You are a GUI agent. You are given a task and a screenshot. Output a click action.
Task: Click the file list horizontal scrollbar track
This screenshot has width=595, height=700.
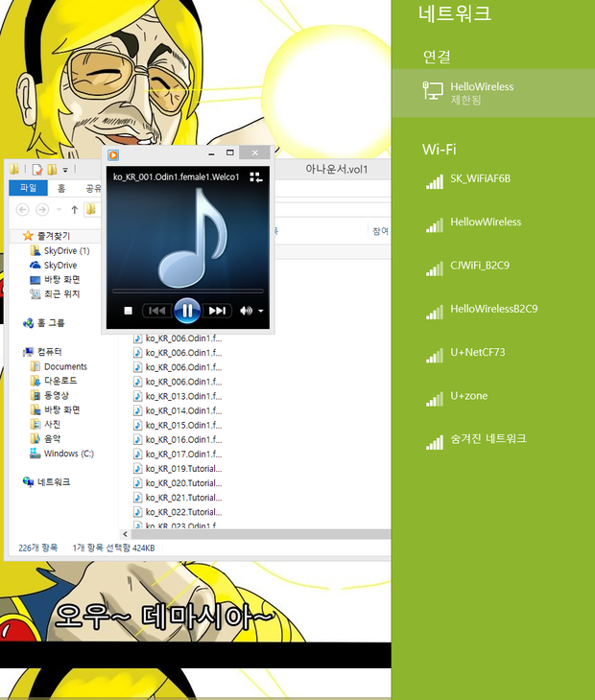[261, 534]
